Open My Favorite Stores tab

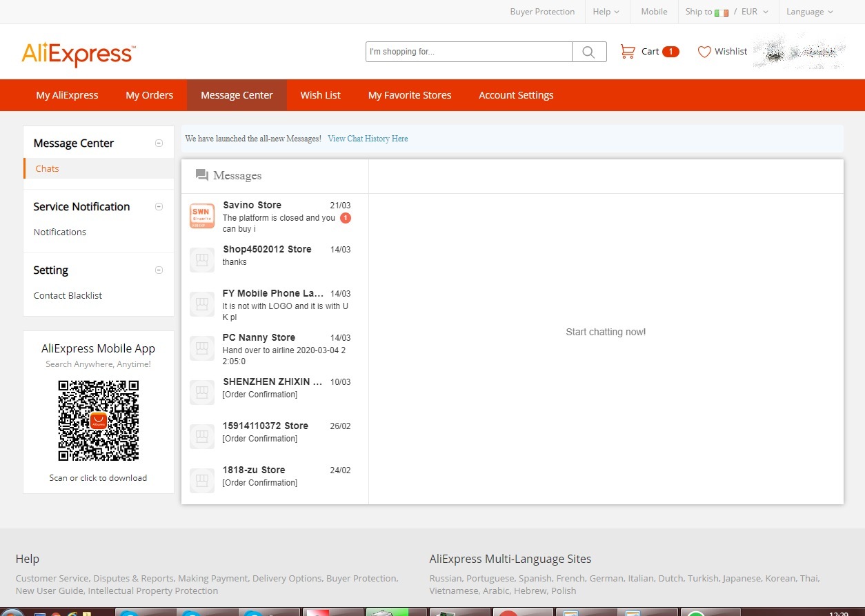tap(410, 95)
